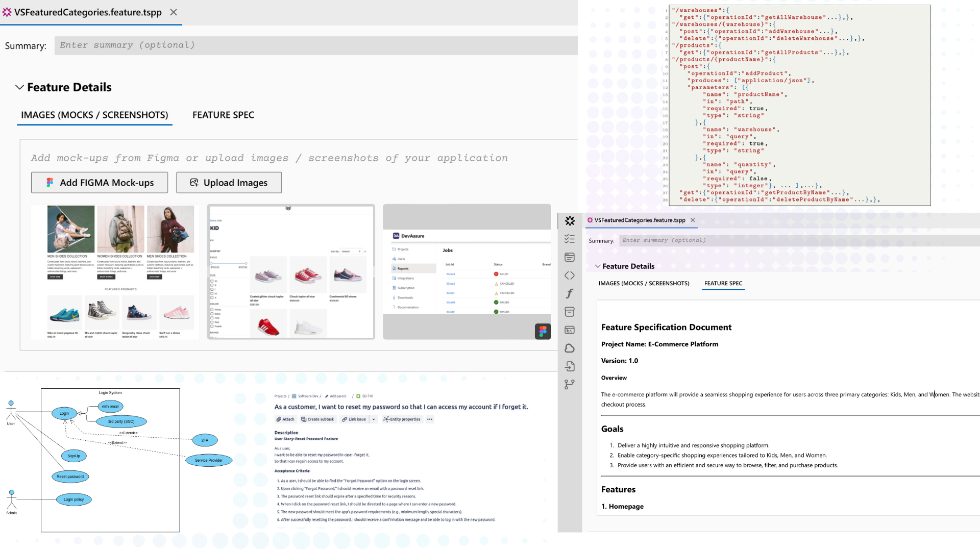
Task: Click the Entity properties button
Action: pos(402,419)
